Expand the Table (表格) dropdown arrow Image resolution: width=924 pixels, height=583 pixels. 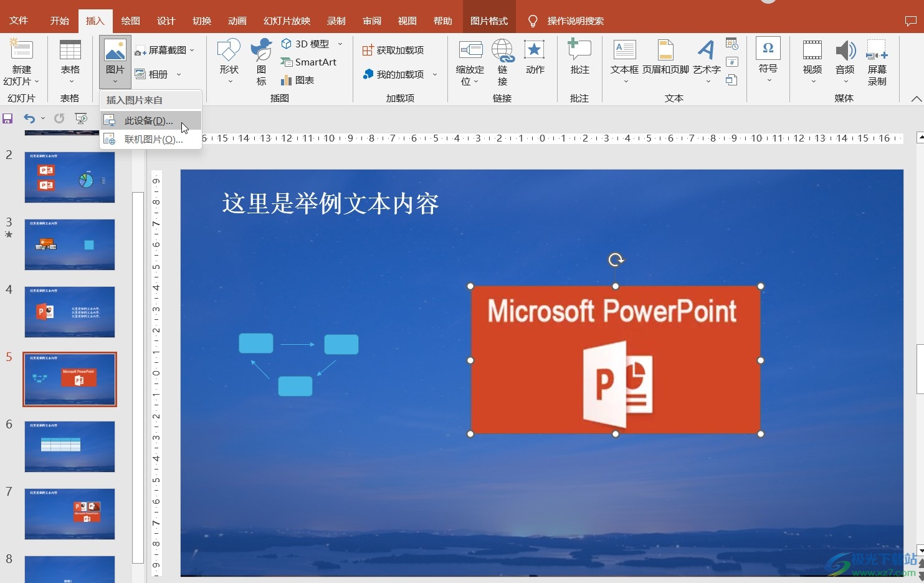coord(70,82)
